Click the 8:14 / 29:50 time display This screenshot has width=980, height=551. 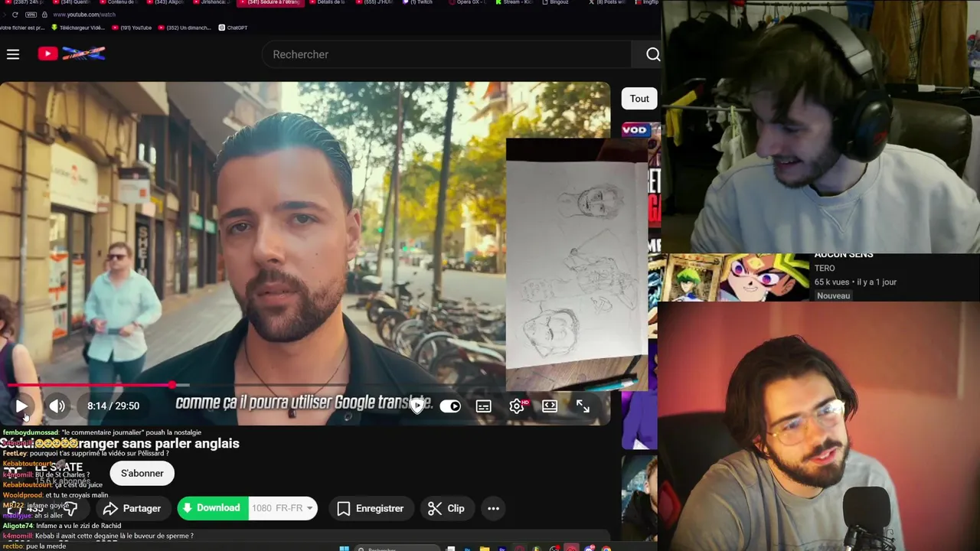[113, 406]
